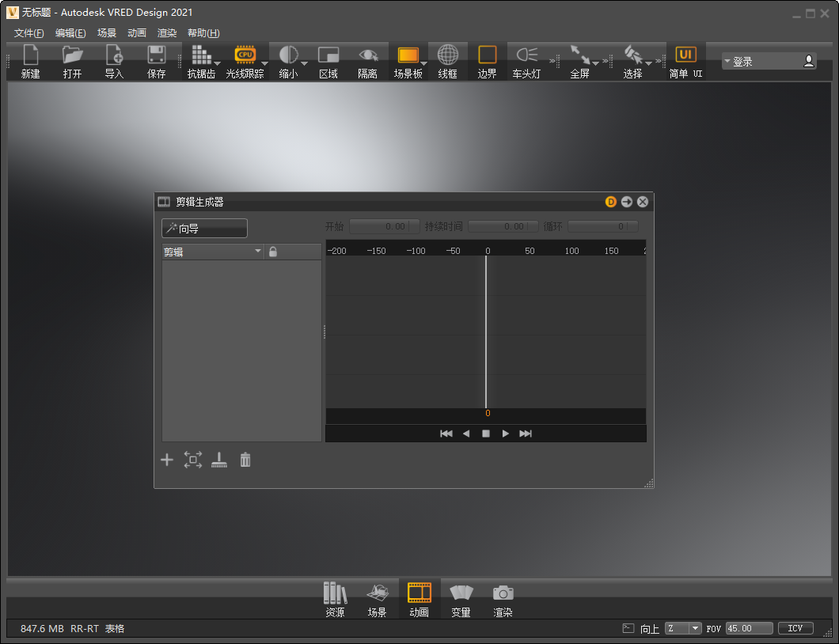The image size is (839, 644).
Task: Open the 帮助(H) menu
Action: coord(203,33)
